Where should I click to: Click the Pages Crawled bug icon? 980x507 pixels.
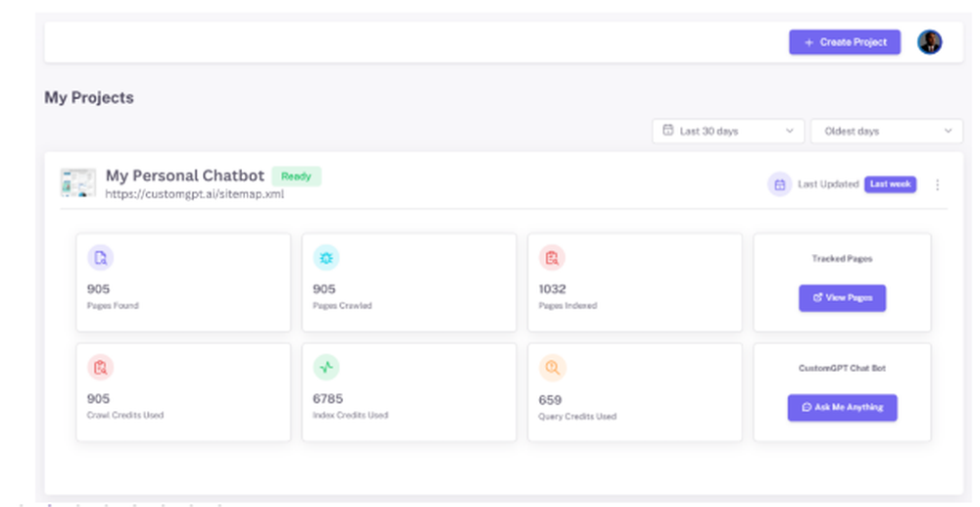point(325,258)
